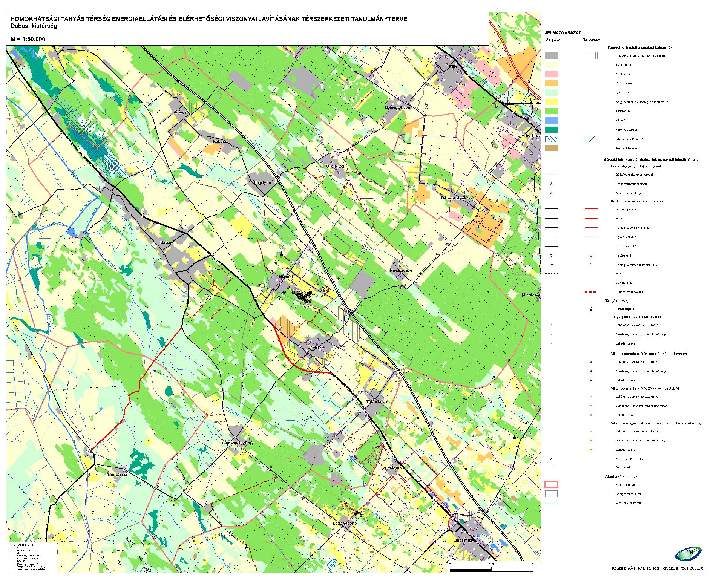
Task: Click the gray settlement area color swatch
Action: pos(552,56)
